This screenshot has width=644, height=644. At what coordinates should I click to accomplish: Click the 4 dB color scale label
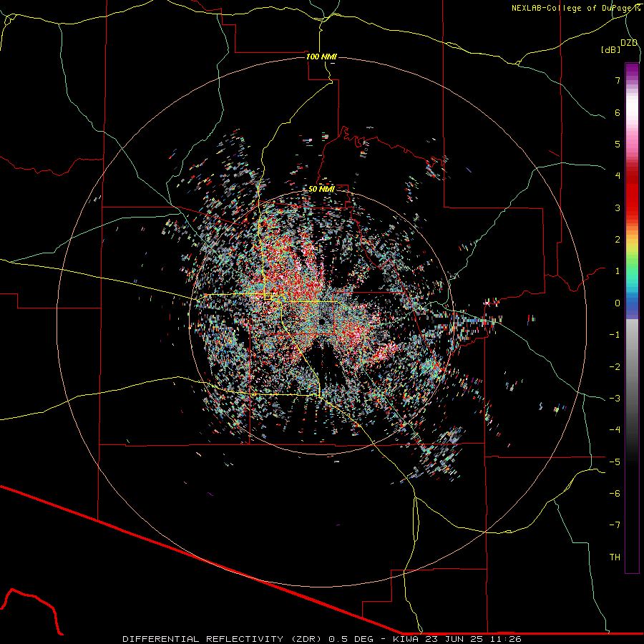tap(618, 176)
